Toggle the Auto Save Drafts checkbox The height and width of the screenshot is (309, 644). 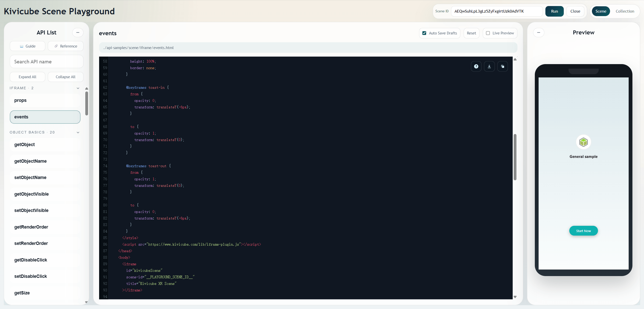pyautogui.click(x=424, y=33)
